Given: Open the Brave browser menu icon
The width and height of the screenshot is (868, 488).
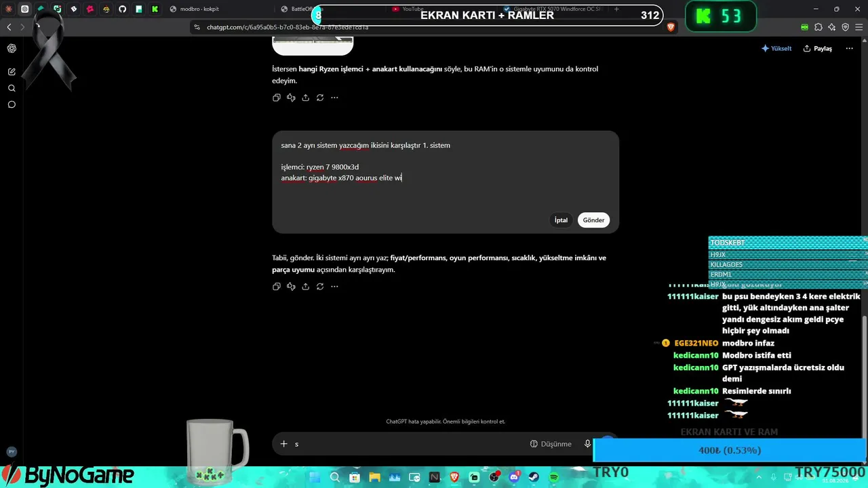Looking at the screenshot, I should [x=859, y=27].
